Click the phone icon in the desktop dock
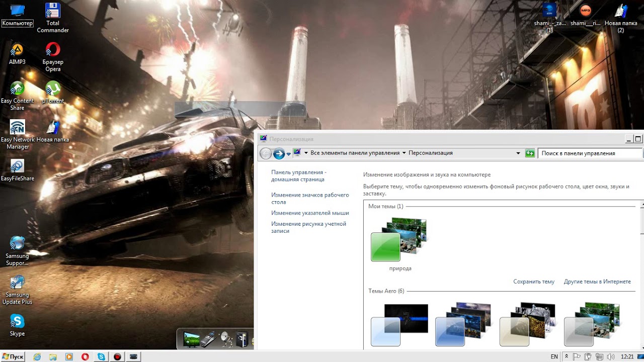 209,340
